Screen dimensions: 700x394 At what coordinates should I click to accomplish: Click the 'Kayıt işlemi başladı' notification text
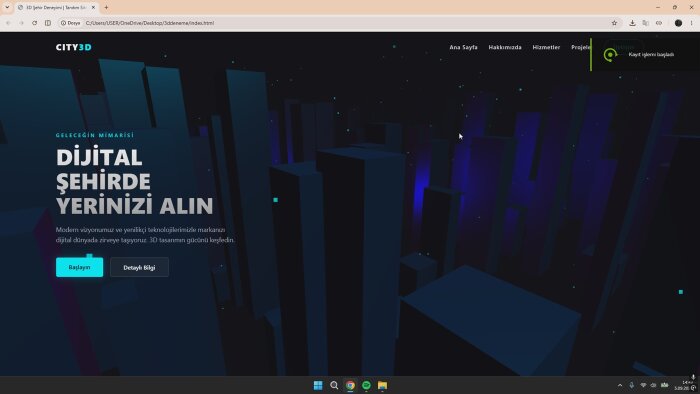tap(651, 54)
